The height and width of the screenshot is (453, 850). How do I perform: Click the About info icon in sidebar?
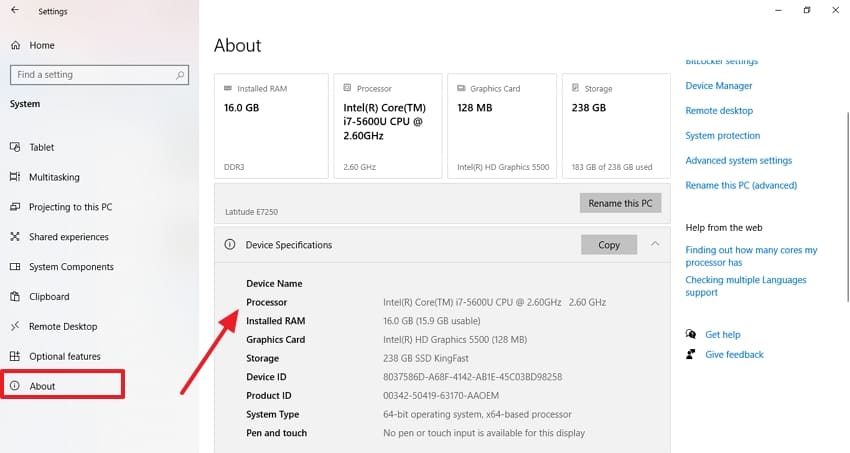coord(15,386)
